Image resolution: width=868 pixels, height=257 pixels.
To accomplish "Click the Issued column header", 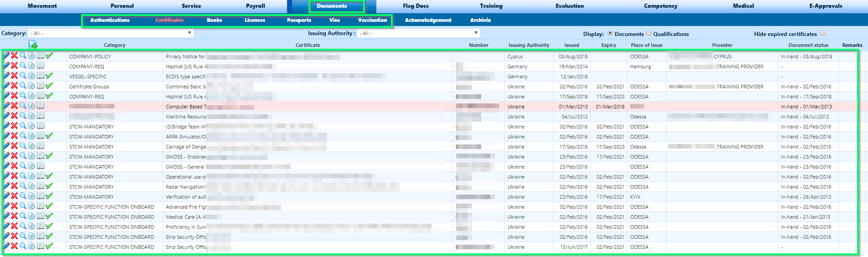I will pyautogui.click(x=572, y=45).
